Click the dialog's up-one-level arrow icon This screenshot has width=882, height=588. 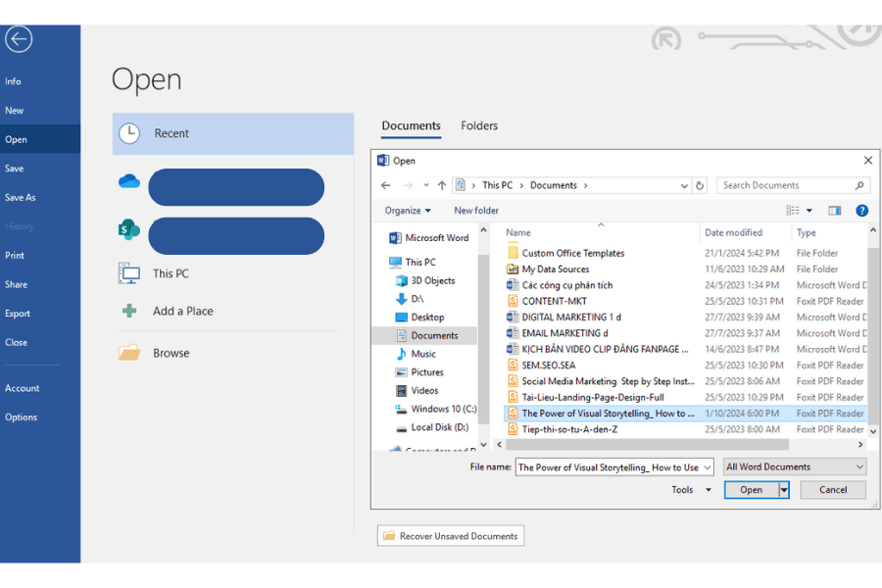[x=442, y=185]
